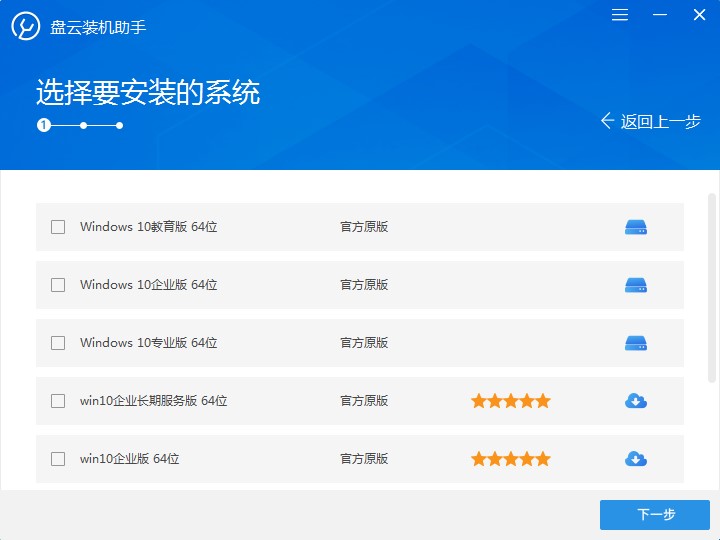Check the Windows 10教育版 64位 checkbox
The height and width of the screenshot is (540, 720).
pyautogui.click(x=58, y=227)
